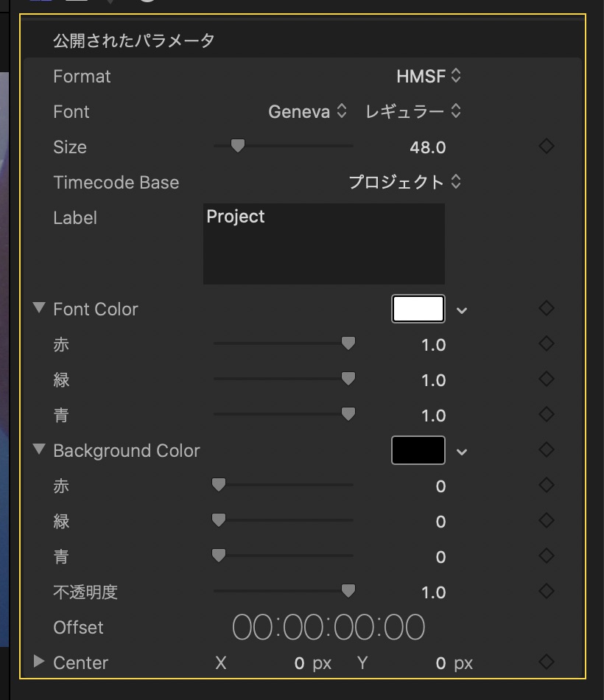Click the Offset timecode field
Viewport: 604px width, 700px height.
(329, 627)
